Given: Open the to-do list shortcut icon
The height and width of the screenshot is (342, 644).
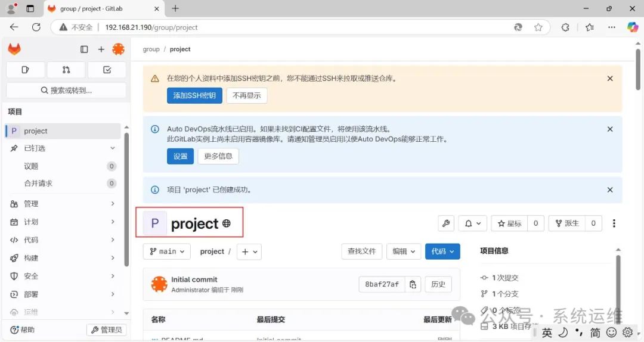Looking at the screenshot, I should (107, 70).
